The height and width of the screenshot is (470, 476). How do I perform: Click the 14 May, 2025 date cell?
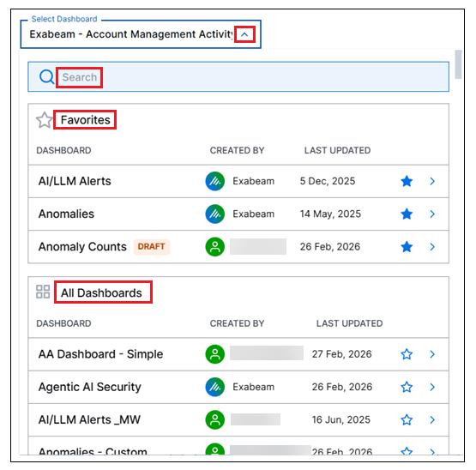tap(330, 214)
